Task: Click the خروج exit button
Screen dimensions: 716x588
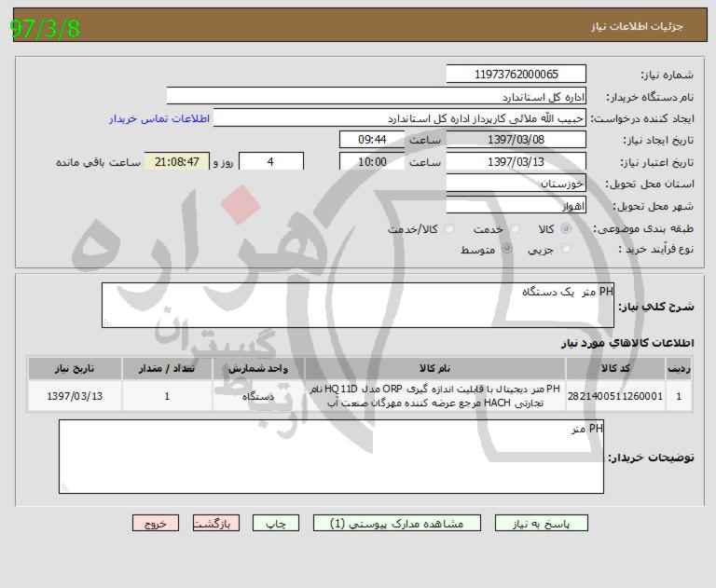Action: 156,523
